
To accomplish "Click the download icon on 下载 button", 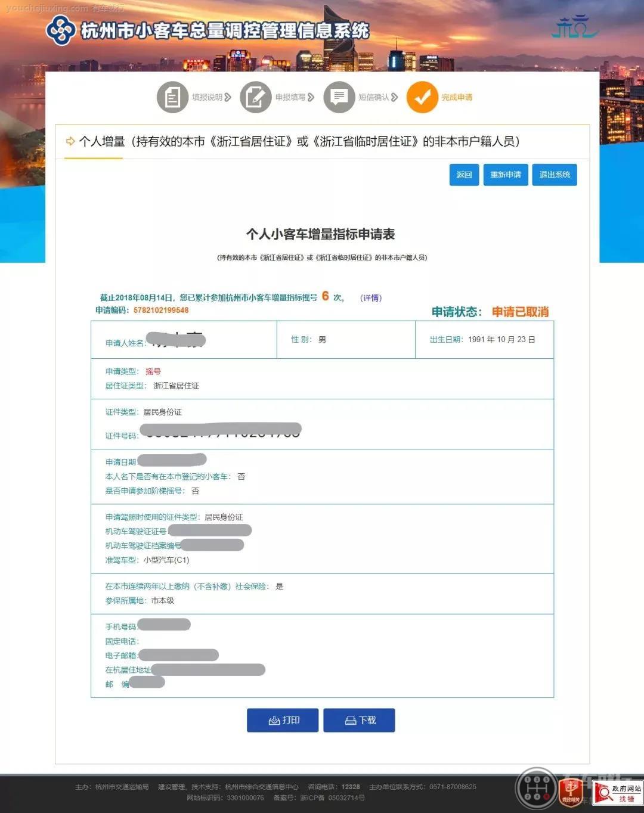I will [351, 720].
